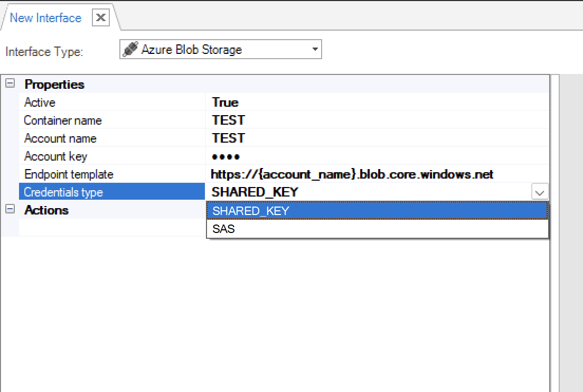Click the Azure Blob Storage plug icon
The width and height of the screenshot is (583, 392).
pyautogui.click(x=130, y=50)
